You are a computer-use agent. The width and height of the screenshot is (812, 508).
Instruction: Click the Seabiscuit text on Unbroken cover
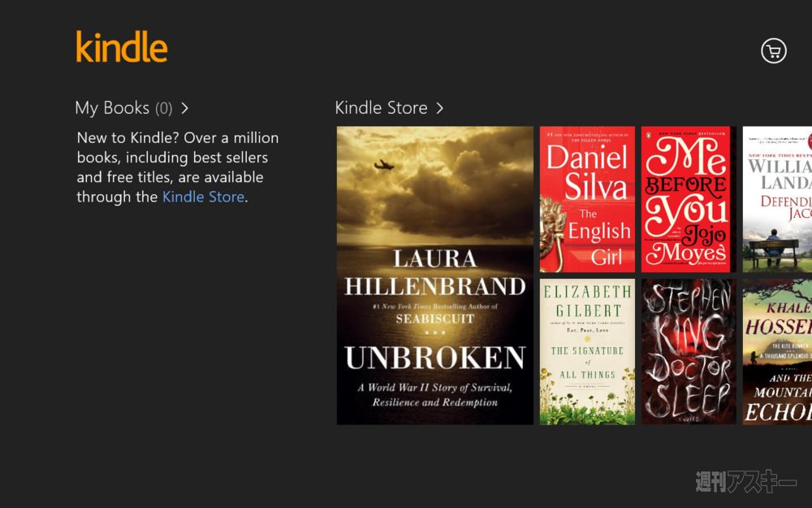(x=435, y=319)
